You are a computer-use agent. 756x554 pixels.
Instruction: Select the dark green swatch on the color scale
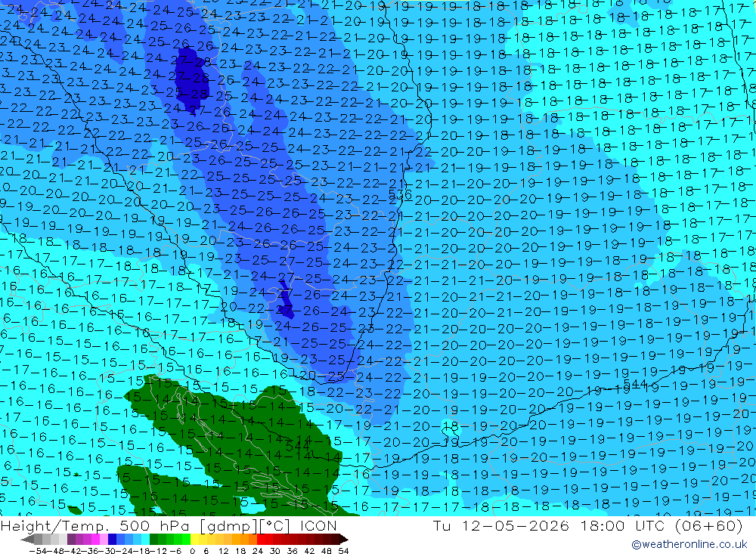click(x=153, y=539)
